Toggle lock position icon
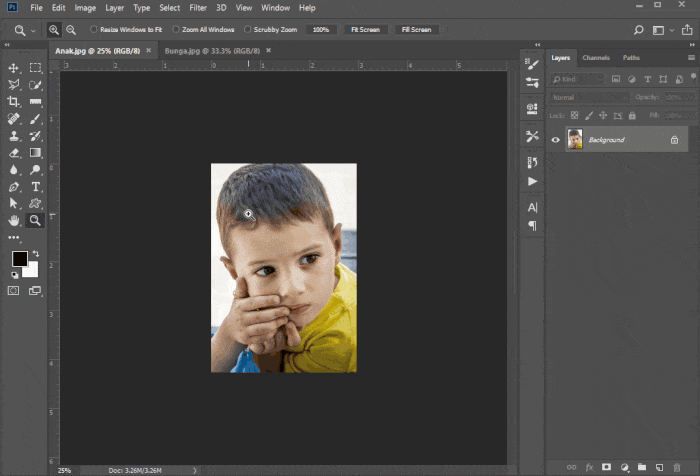This screenshot has width=700, height=476. pos(603,116)
